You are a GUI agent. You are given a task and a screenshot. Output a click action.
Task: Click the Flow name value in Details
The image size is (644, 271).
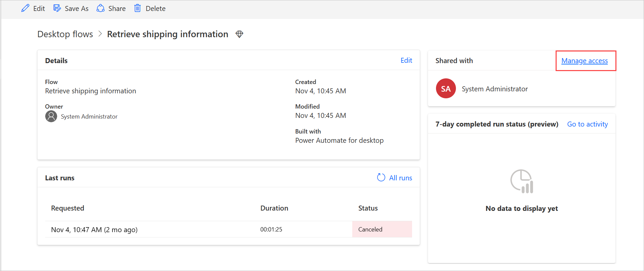(x=90, y=91)
